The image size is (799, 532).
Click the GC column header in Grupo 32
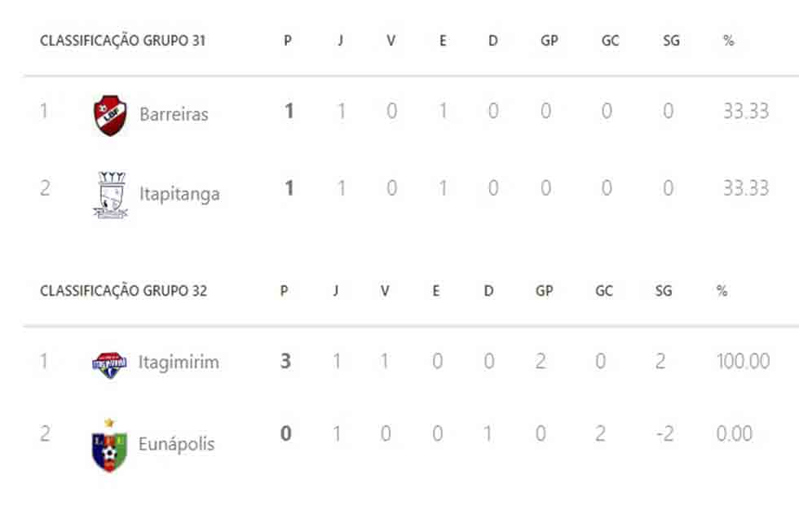(604, 291)
